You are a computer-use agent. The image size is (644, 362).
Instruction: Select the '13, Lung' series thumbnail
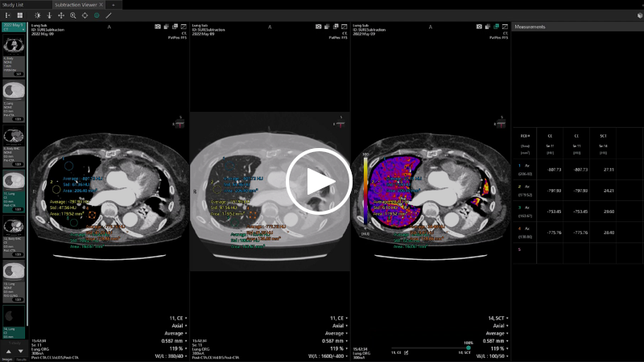click(14, 282)
